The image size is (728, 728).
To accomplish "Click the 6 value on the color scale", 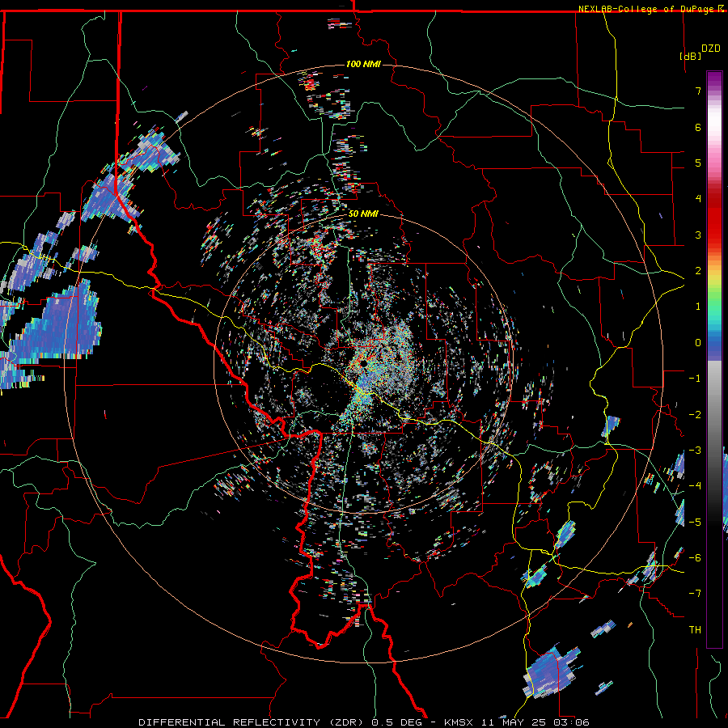I will (698, 127).
